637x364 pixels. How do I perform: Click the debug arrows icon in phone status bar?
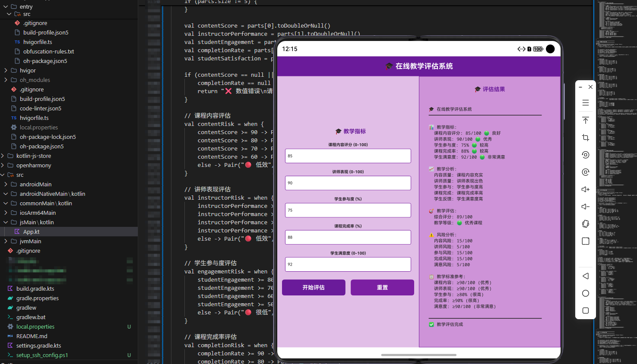tap(521, 49)
